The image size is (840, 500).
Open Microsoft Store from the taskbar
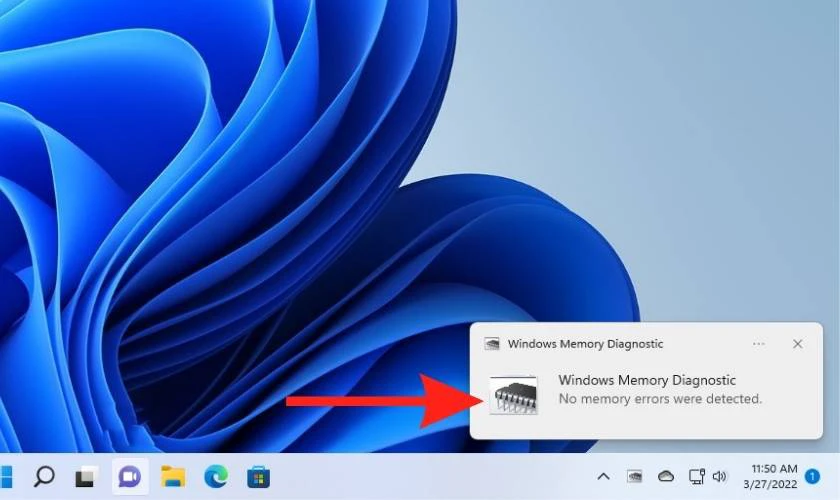pyautogui.click(x=259, y=476)
